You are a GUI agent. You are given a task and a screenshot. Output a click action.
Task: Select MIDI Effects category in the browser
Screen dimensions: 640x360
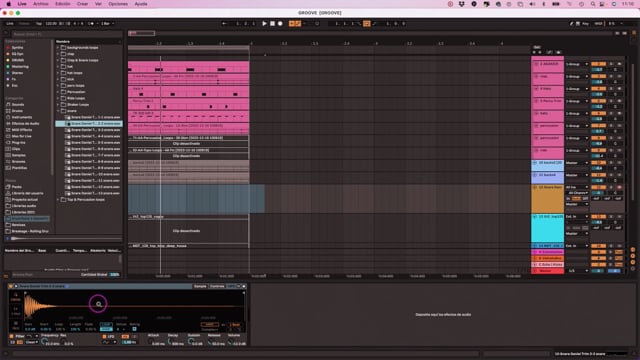pos(22,130)
